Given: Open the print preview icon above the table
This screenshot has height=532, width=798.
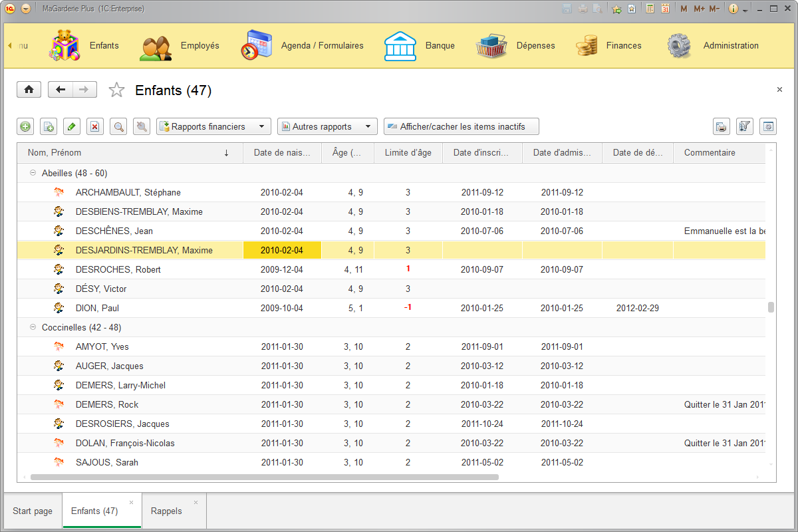Looking at the screenshot, I should (x=721, y=126).
